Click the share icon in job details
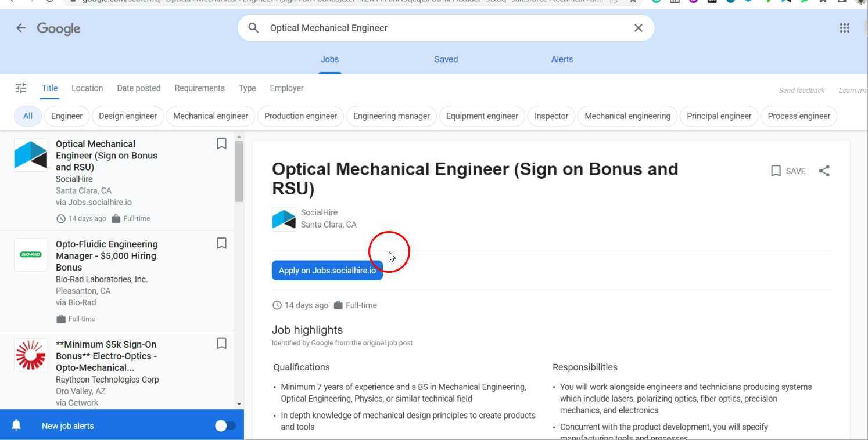 (824, 171)
